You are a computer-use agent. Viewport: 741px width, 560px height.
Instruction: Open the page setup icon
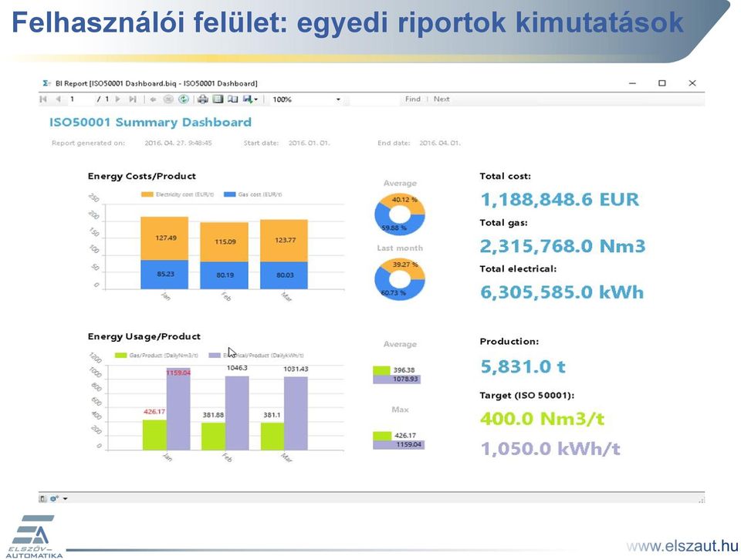[x=233, y=100]
